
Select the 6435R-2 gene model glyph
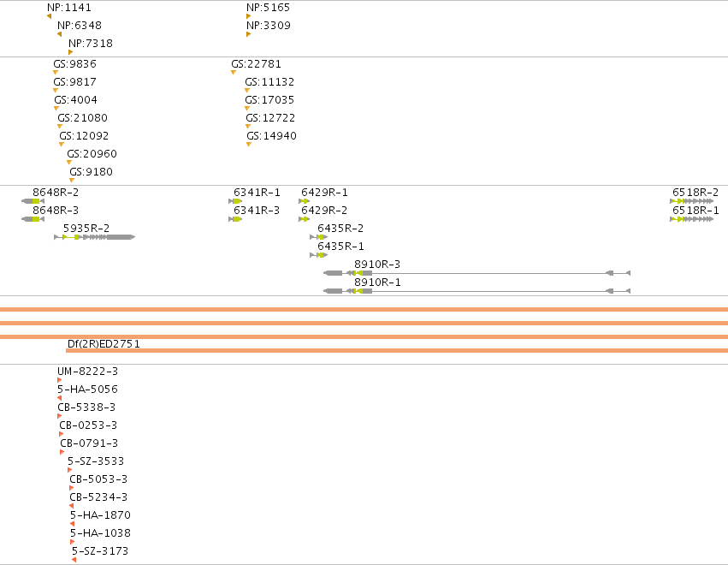point(318,237)
